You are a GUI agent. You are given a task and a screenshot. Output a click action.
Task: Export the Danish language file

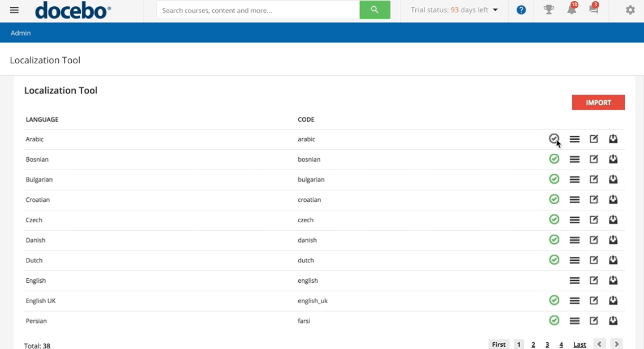(613, 240)
